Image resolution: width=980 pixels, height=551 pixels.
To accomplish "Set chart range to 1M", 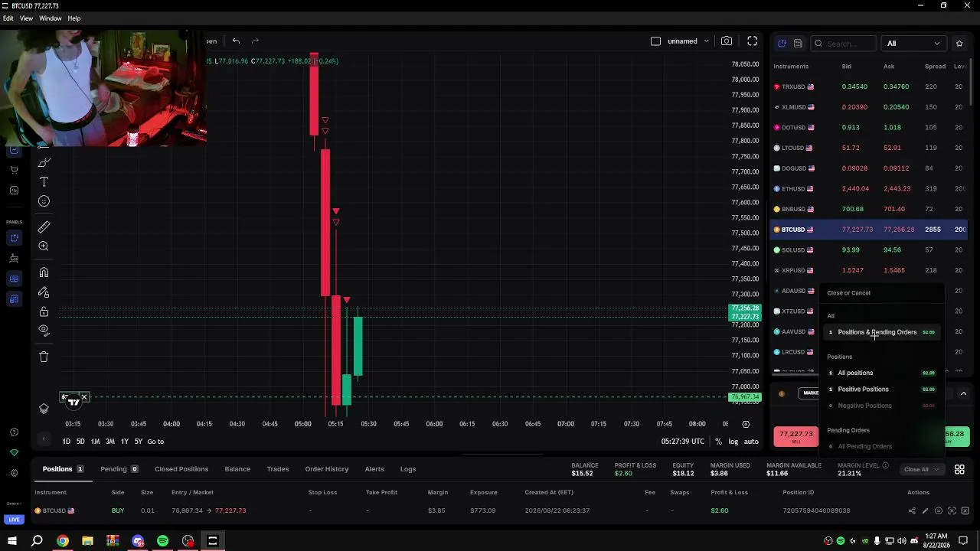I will tap(95, 442).
